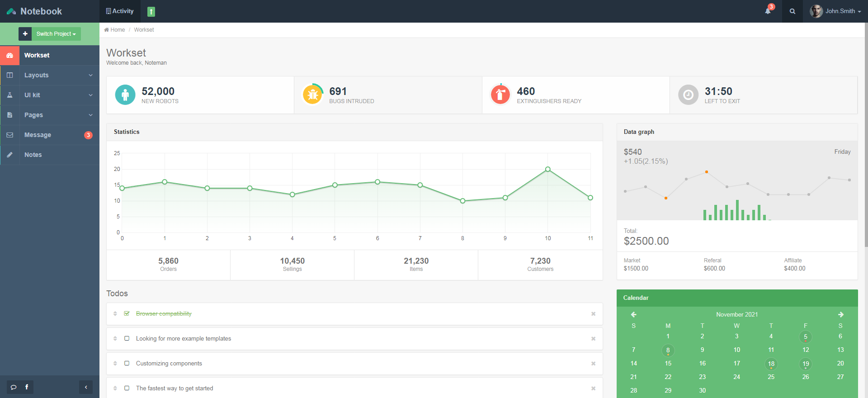The image size is (868, 398).
Task: Collapse the sidebar with the left chevron
Action: (86, 387)
